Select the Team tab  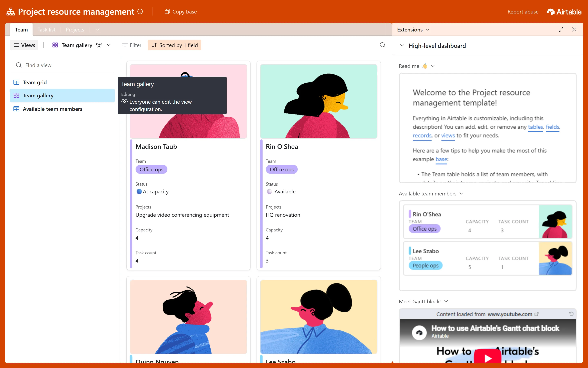[x=21, y=30]
